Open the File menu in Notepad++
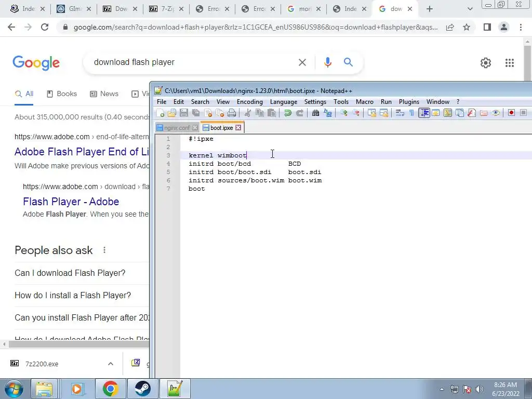This screenshot has height=399, width=532. click(162, 102)
